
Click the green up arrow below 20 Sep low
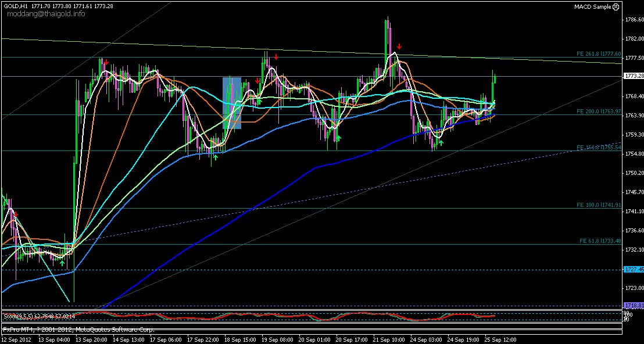pos(338,138)
